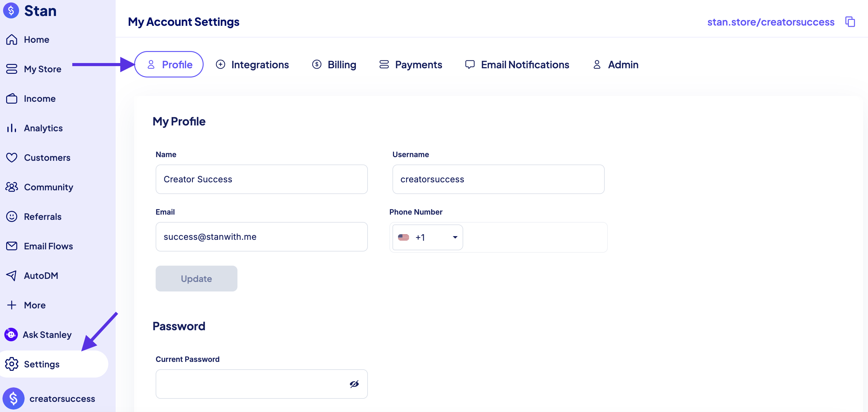Image resolution: width=868 pixels, height=412 pixels.
Task: Open Income in the sidebar
Action: point(39,98)
